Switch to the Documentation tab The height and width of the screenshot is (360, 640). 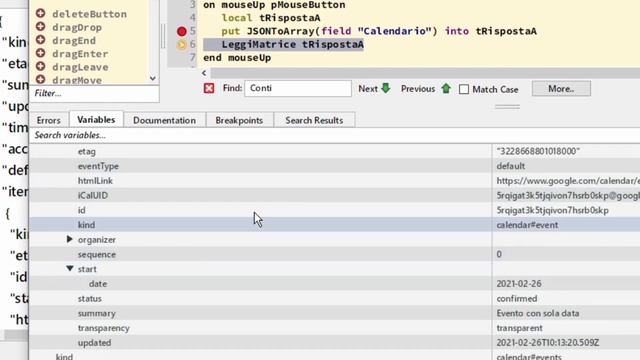[x=164, y=120]
